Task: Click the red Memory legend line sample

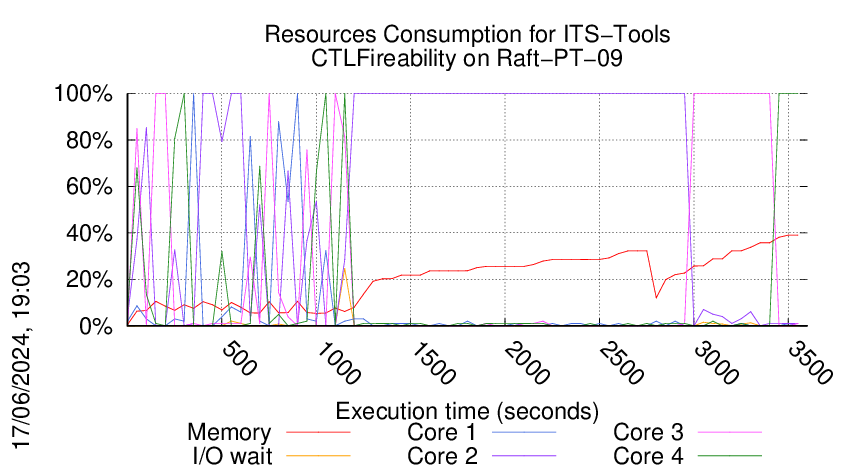Action: 318,433
